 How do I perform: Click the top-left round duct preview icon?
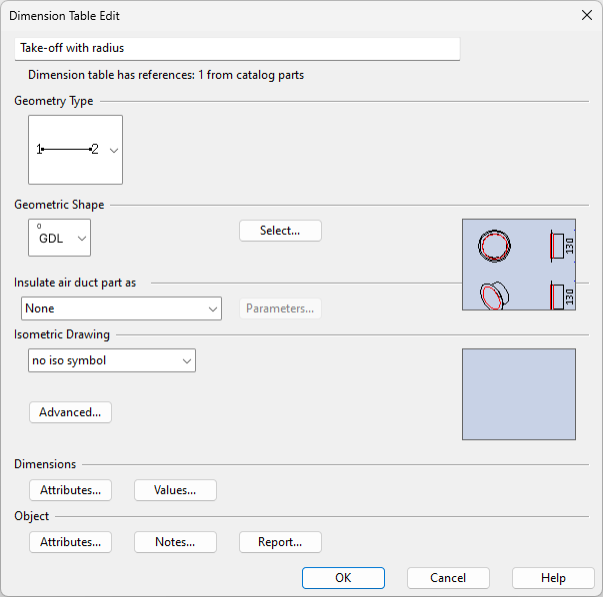point(494,244)
